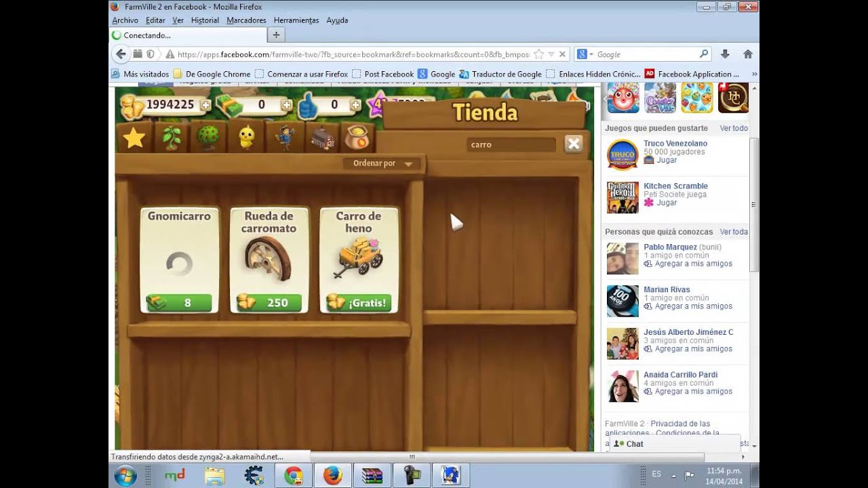
Task: Click Ver todas for suggested people
Action: [734, 232]
